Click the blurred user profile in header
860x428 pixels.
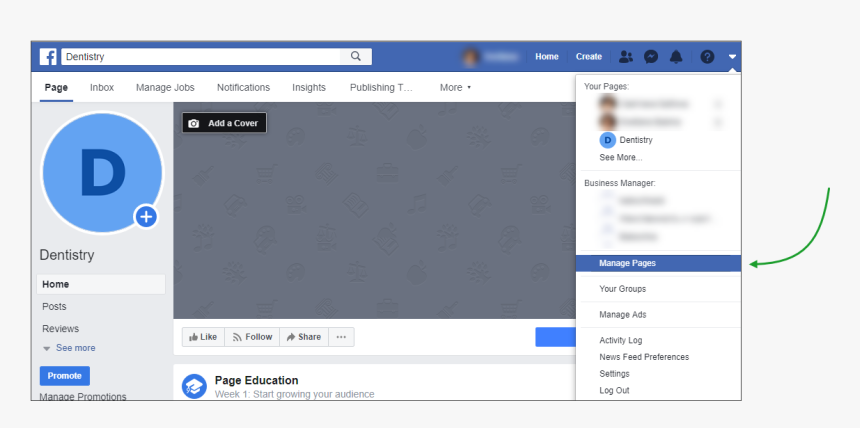tap(490, 57)
